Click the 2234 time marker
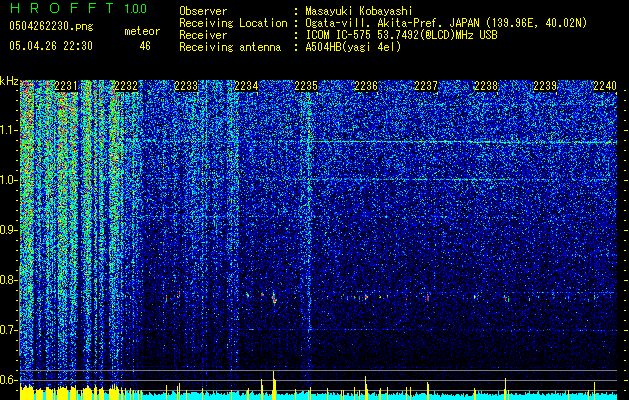 click(x=246, y=86)
